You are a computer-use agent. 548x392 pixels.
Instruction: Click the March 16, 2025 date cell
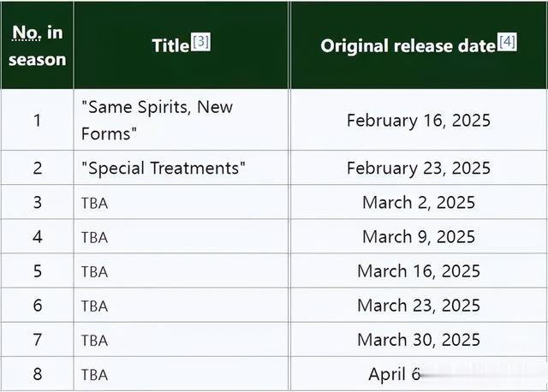click(419, 271)
